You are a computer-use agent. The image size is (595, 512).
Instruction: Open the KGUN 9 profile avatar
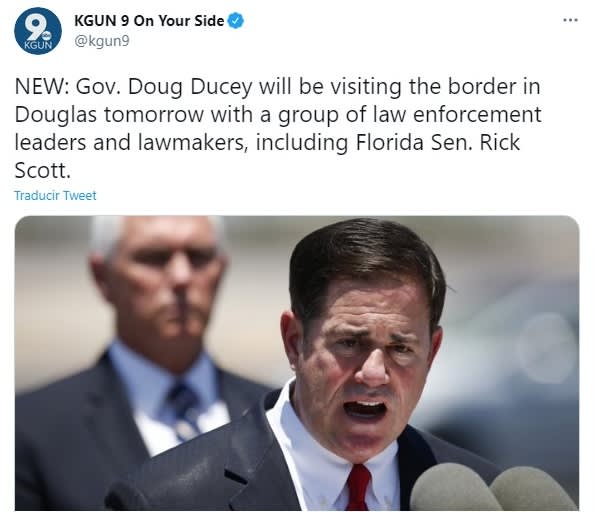tap(38, 31)
